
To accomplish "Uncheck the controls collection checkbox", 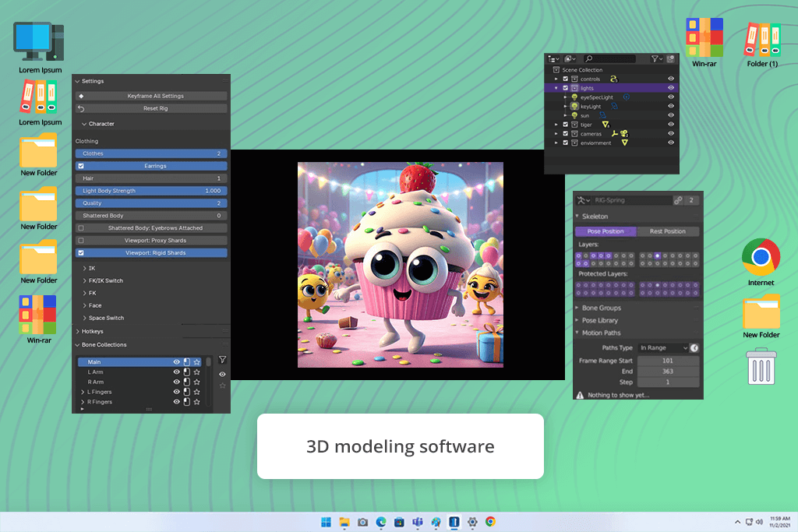I will click(565, 79).
